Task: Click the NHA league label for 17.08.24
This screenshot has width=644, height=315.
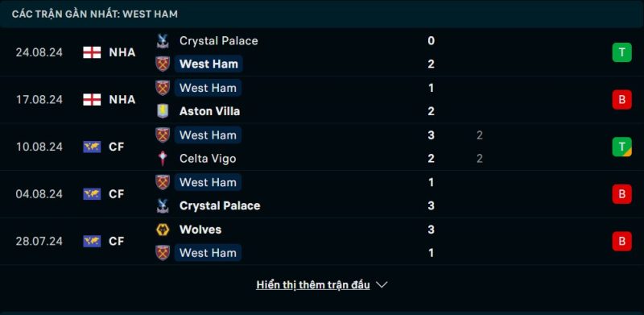Action: [122, 100]
